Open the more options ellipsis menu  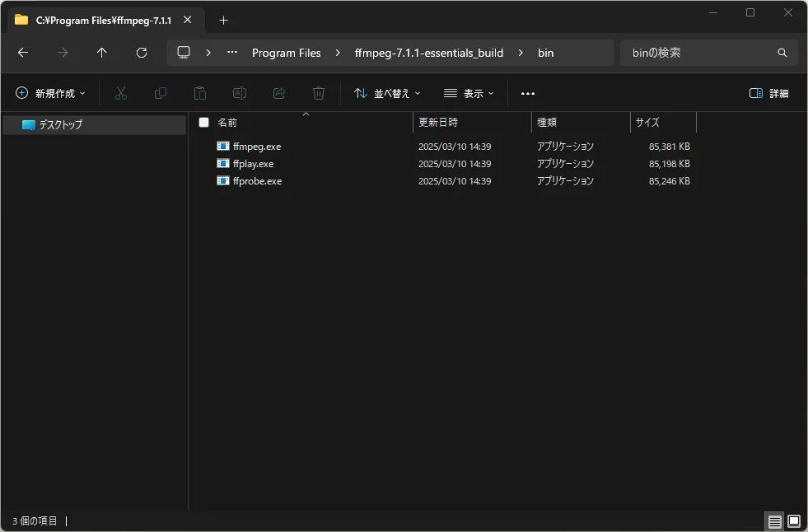[x=528, y=93]
